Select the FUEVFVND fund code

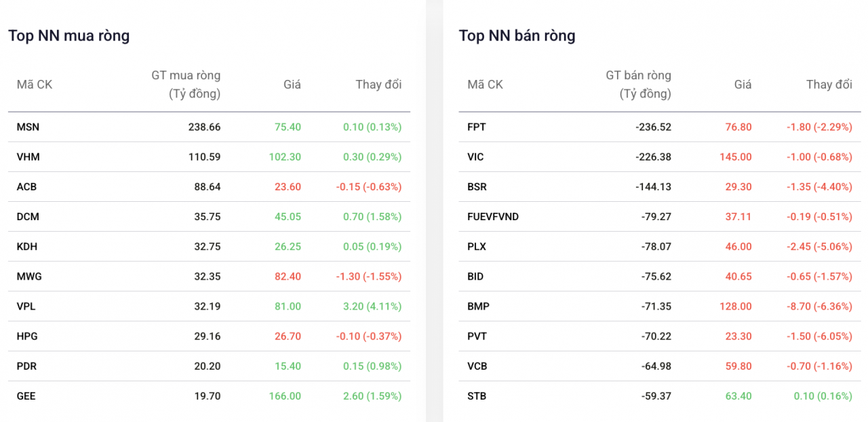point(493,217)
